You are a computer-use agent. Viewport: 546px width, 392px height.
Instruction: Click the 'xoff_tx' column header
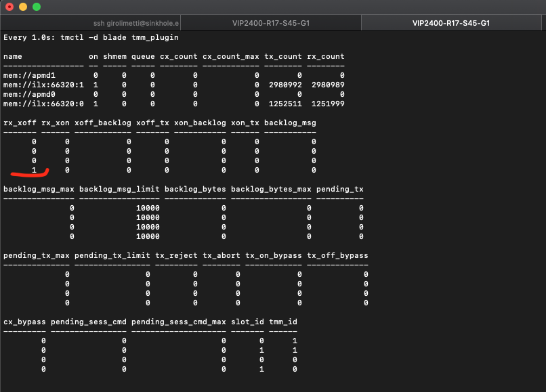152,123
